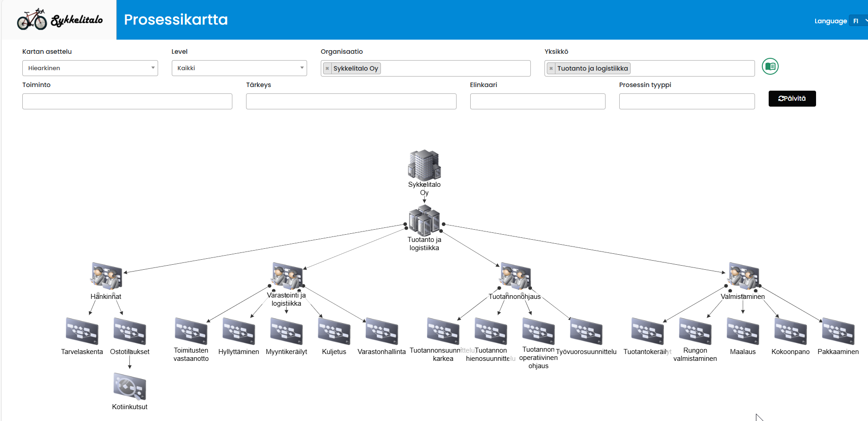Screen dimensions: 868x421
Task: Open the Varastointi ja logistiikka group icon
Action: point(287,276)
